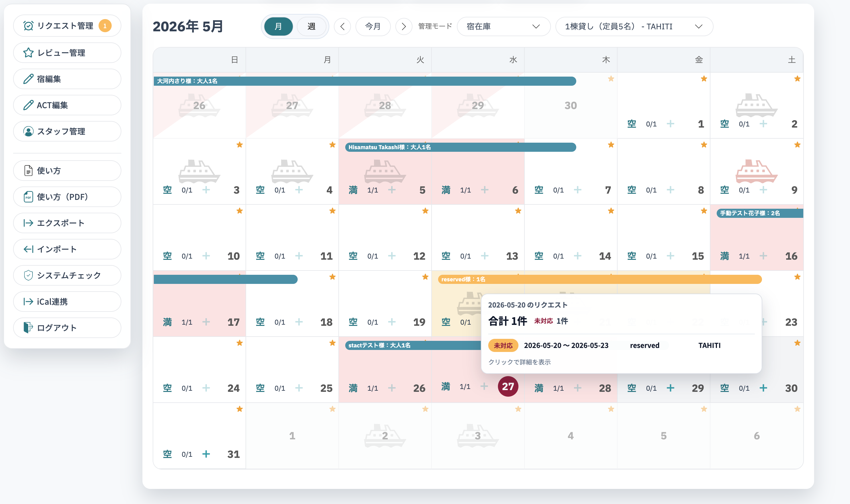Click the plus icon on May 29
Viewport: 850px width, 504px height.
click(x=670, y=388)
